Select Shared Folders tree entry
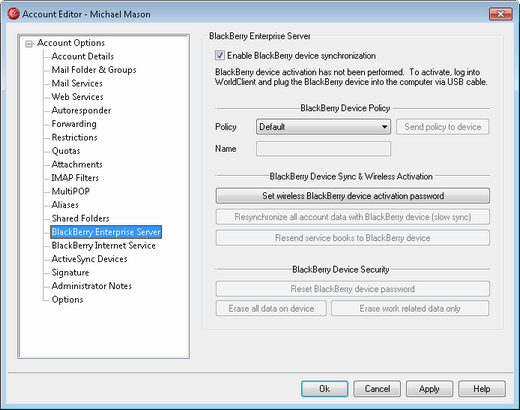 (81, 218)
